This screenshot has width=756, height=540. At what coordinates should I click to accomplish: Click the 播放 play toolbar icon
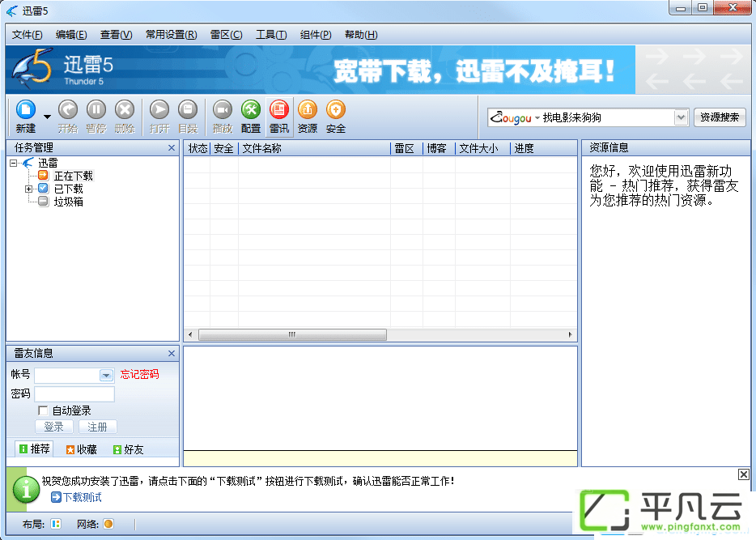(223, 110)
